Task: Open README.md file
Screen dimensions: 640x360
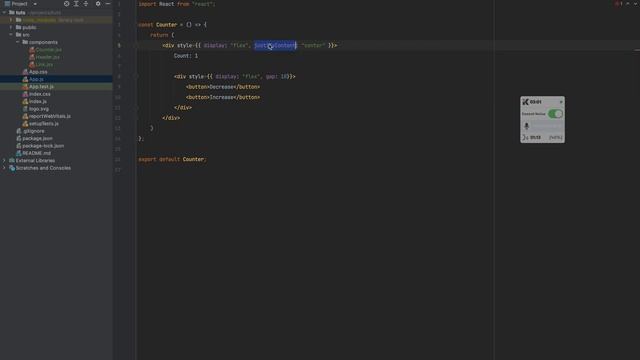Action: (36, 153)
